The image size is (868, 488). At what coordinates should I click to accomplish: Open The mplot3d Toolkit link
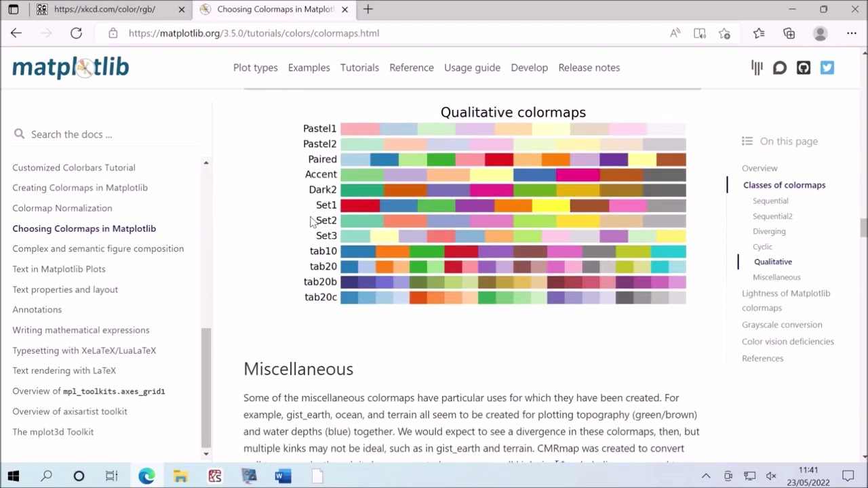point(53,432)
